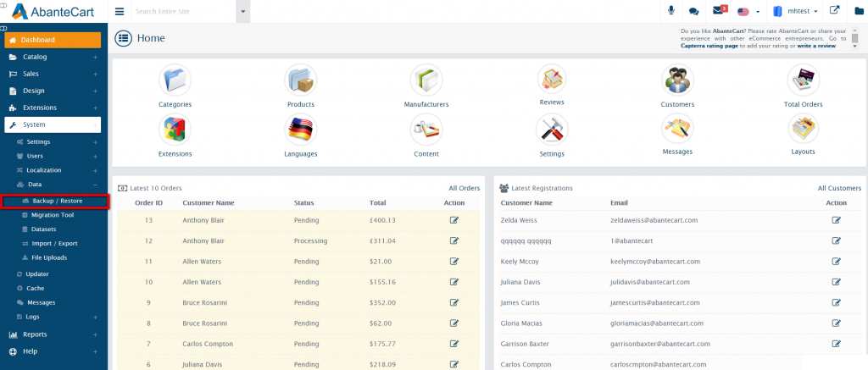Image resolution: width=868 pixels, height=370 pixels.
Task: Open the Content dashboard icon
Action: click(x=426, y=130)
